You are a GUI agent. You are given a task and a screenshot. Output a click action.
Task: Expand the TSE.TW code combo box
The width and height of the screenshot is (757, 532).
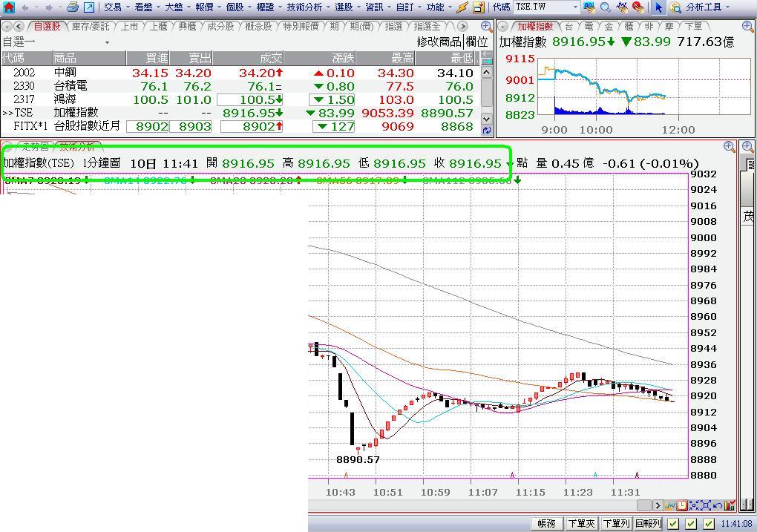pos(575,7)
